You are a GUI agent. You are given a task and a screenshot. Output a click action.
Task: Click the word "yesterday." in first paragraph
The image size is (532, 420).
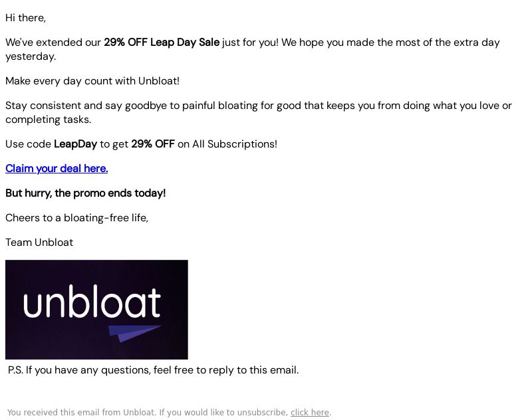(x=31, y=56)
